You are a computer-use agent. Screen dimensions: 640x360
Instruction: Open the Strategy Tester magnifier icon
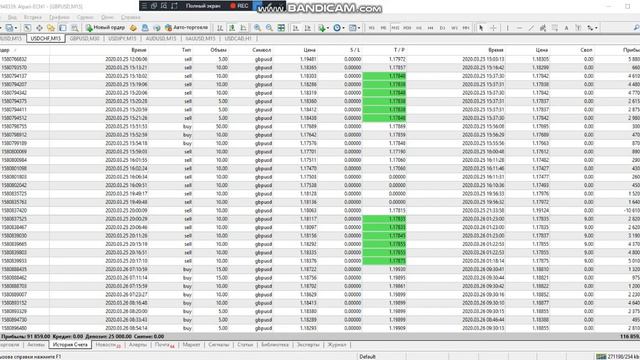coord(75,28)
